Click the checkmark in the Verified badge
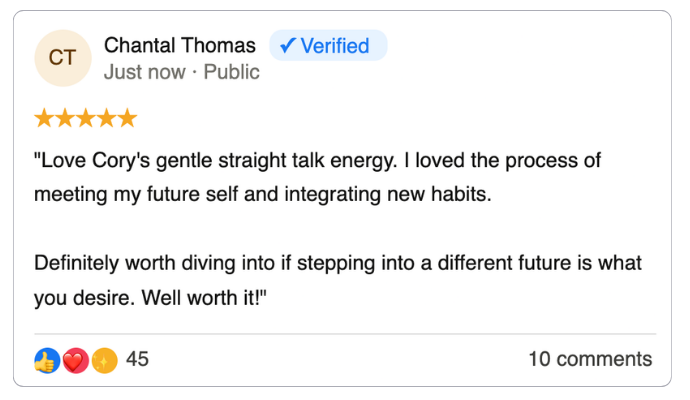The image size is (690, 400). tap(288, 45)
